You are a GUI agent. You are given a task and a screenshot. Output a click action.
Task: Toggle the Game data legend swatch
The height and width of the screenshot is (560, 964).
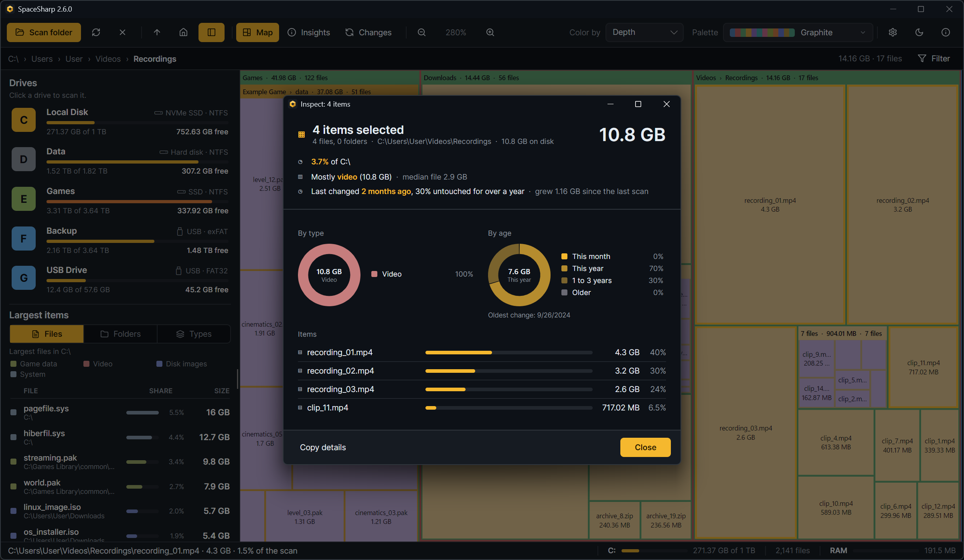13,364
